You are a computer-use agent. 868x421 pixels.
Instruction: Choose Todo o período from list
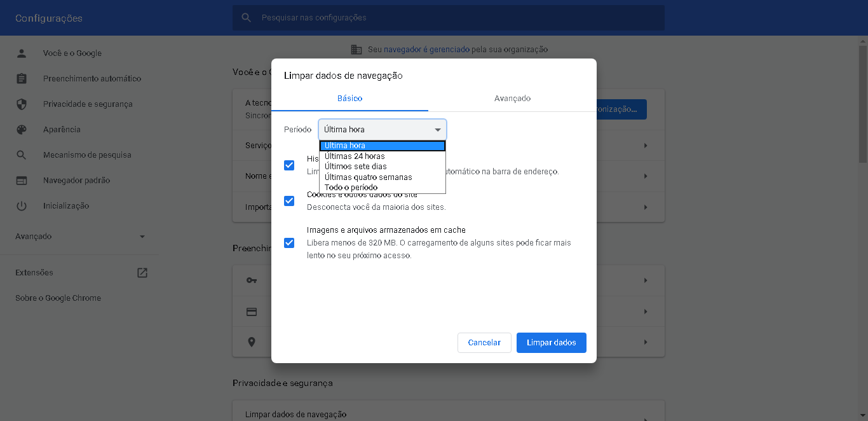click(x=351, y=188)
